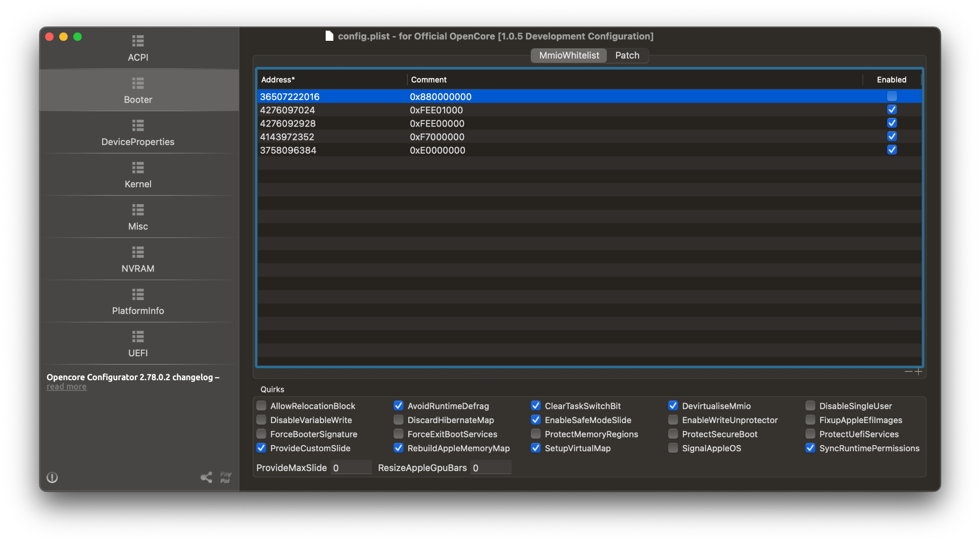Open the ACPI section in the sidebar
This screenshot has height=543, width=980.
(138, 48)
